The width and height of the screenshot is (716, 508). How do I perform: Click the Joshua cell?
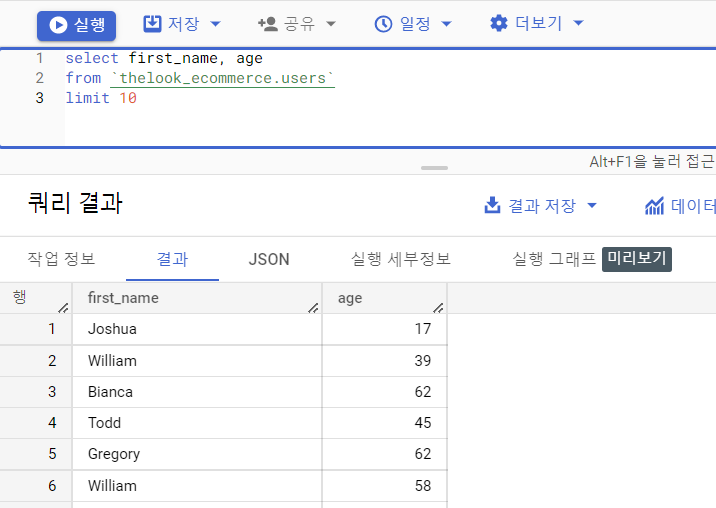[x=197, y=329]
